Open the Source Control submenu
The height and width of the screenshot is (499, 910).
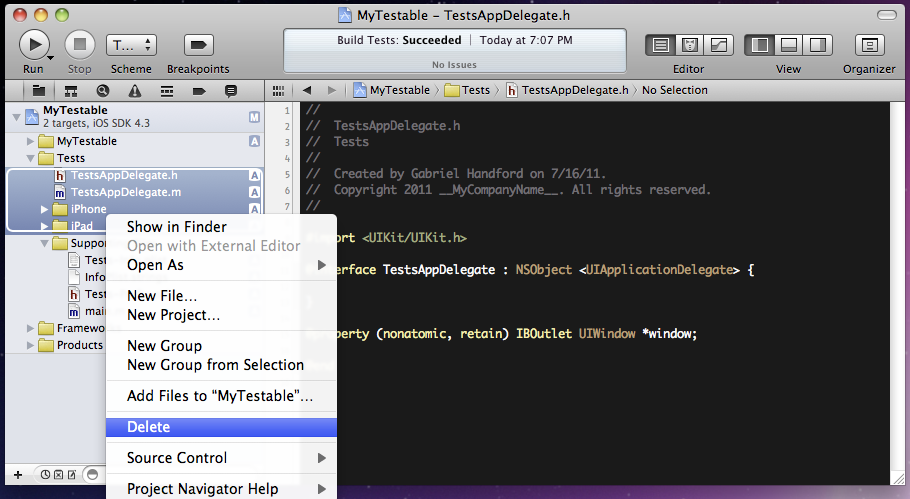click(221, 458)
